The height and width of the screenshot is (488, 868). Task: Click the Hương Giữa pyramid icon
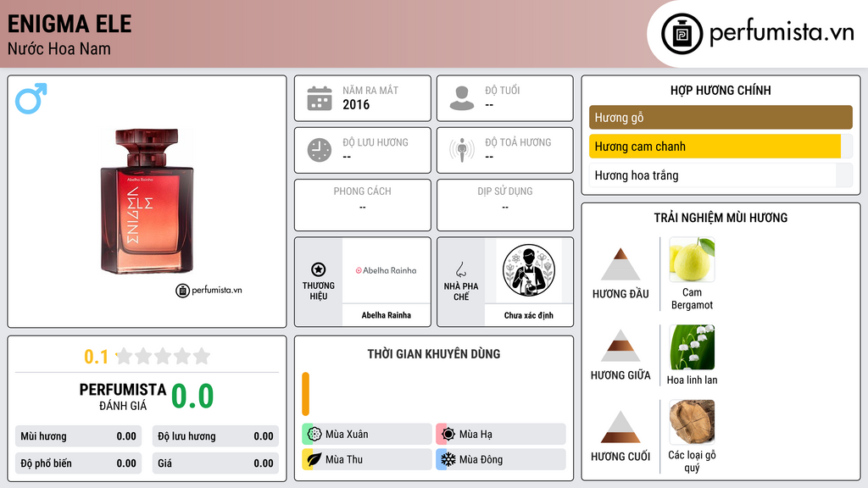620,346
